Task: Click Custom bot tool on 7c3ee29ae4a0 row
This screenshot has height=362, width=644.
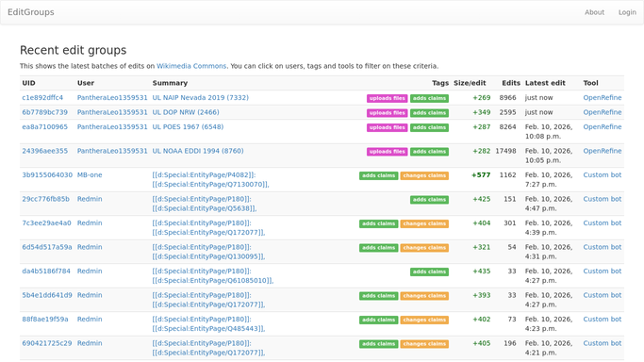Action: [603, 223]
